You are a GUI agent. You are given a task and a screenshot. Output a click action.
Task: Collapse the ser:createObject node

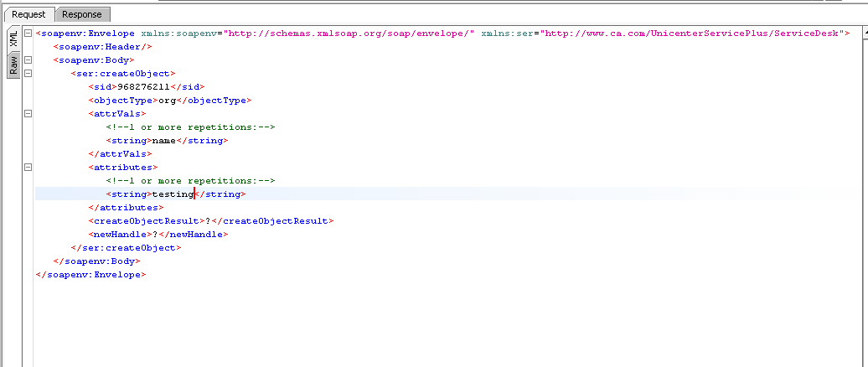pyautogui.click(x=28, y=73)
